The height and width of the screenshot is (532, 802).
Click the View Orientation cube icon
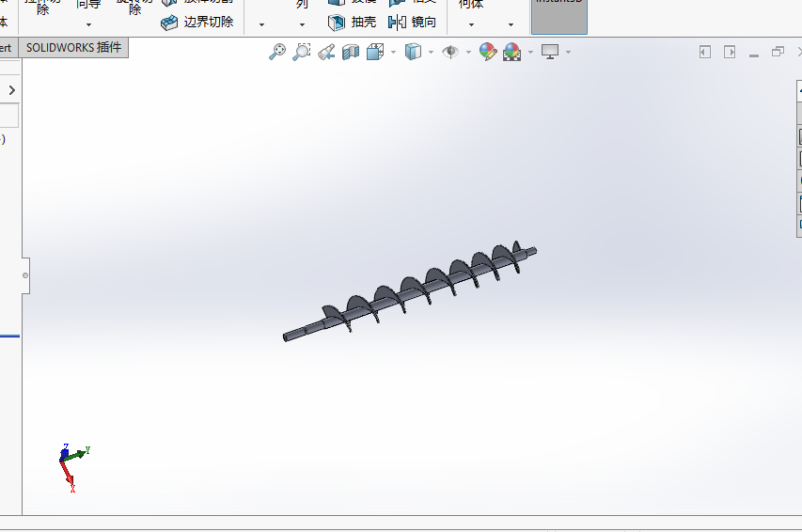(x=374, y=53)
